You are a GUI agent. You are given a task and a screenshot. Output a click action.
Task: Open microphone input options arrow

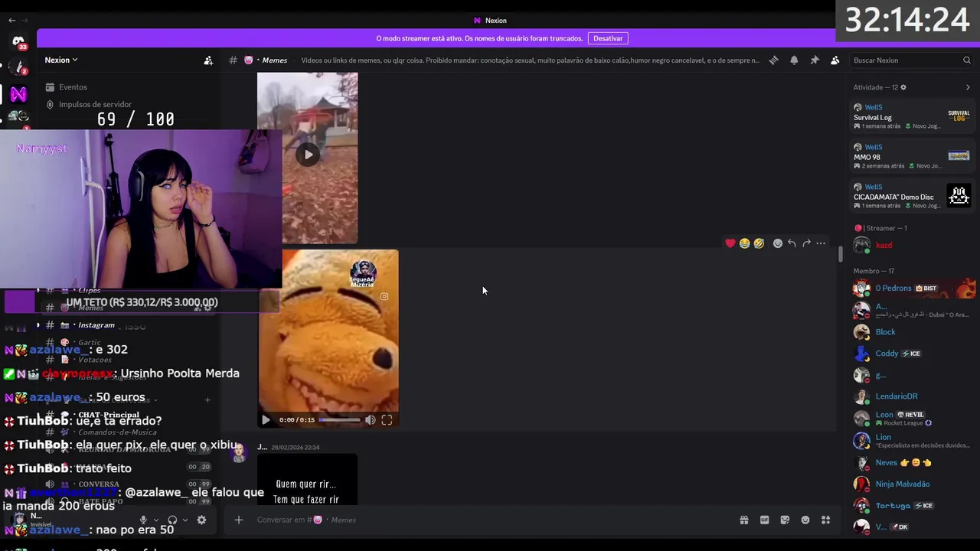[156, 520]
